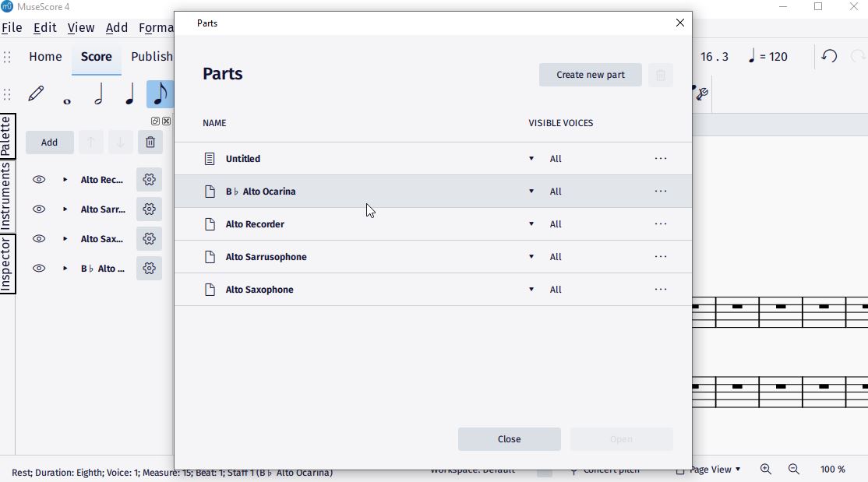Zoom in with the magnifier icon
This screenshot has width=868, height=482.
765,469
